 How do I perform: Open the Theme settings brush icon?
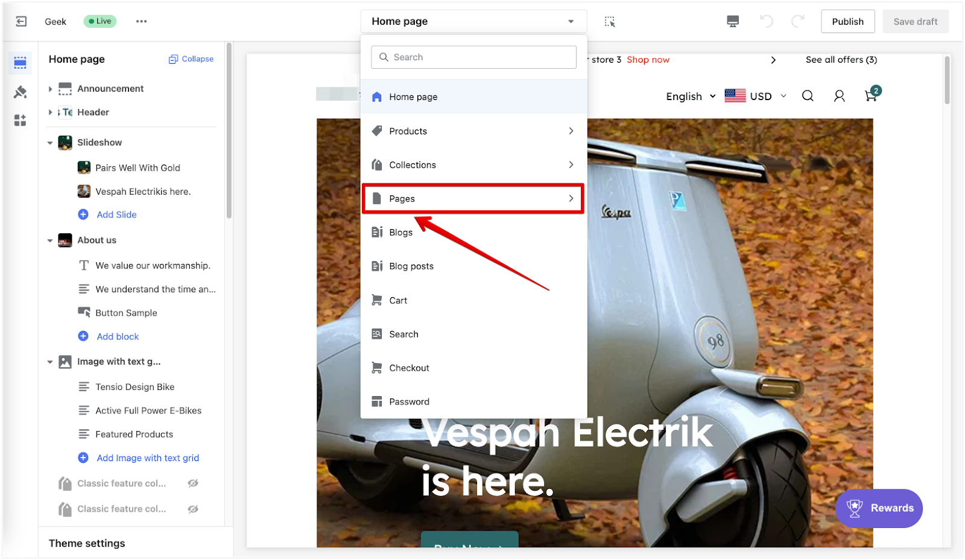tap(21, 92)
